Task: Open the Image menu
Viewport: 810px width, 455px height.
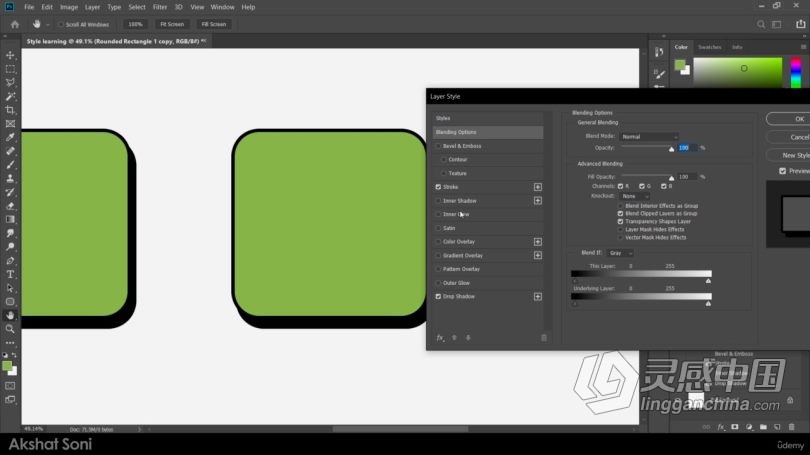Action: click(x=69, y=7)
